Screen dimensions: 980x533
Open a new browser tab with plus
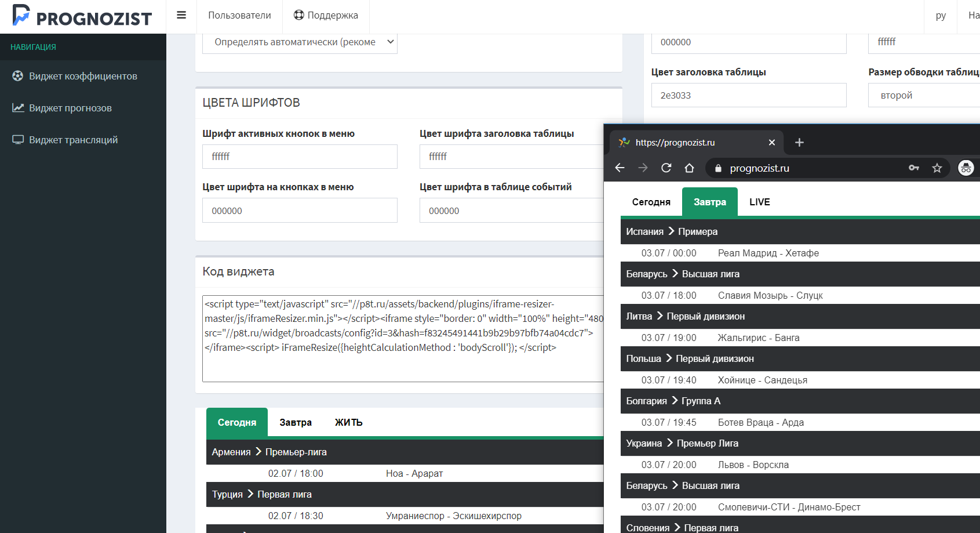799,142
